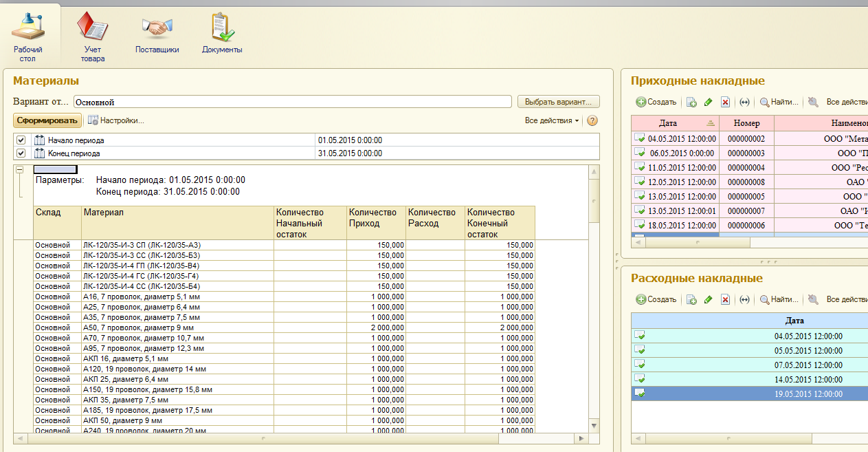Click red X delete icon in Расходные накладные
Screen dimensions: 868x452
[725, 300]
